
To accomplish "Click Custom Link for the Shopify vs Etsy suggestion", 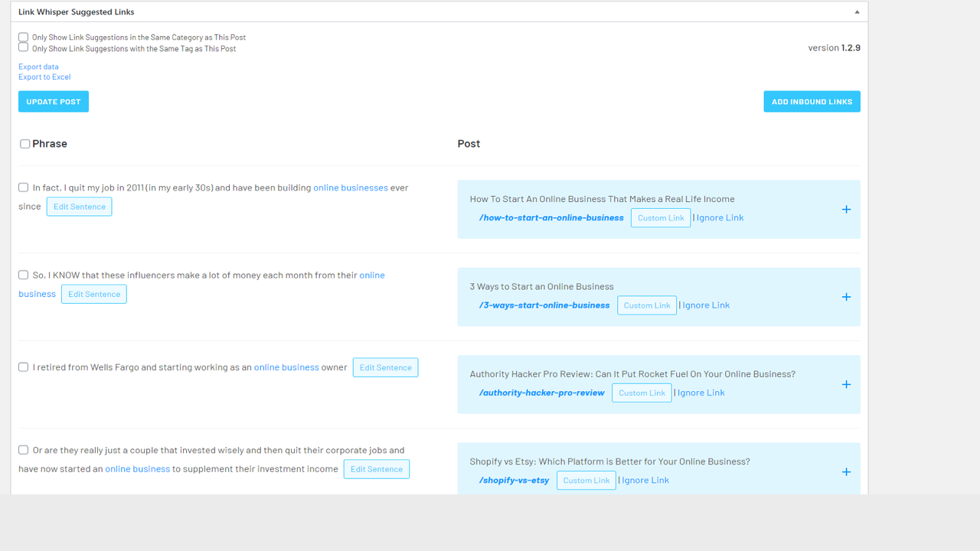I will [x=586, y=480].
